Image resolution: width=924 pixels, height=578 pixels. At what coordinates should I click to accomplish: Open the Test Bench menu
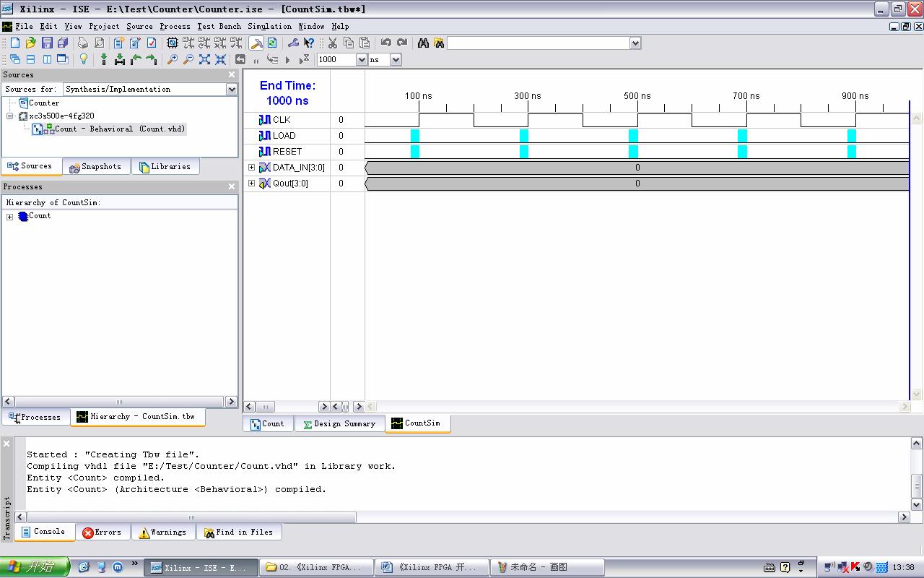point(219,26)
